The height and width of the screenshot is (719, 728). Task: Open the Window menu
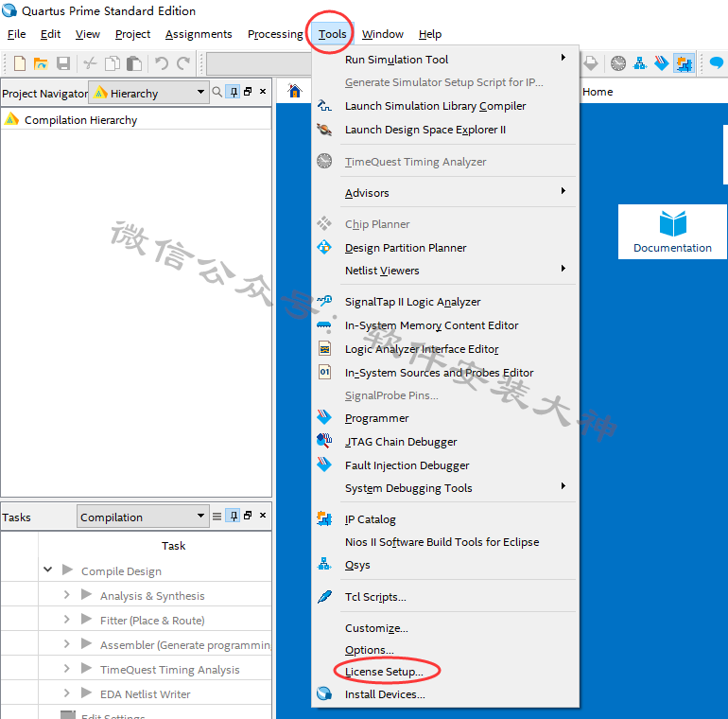[x=383, y=34]
